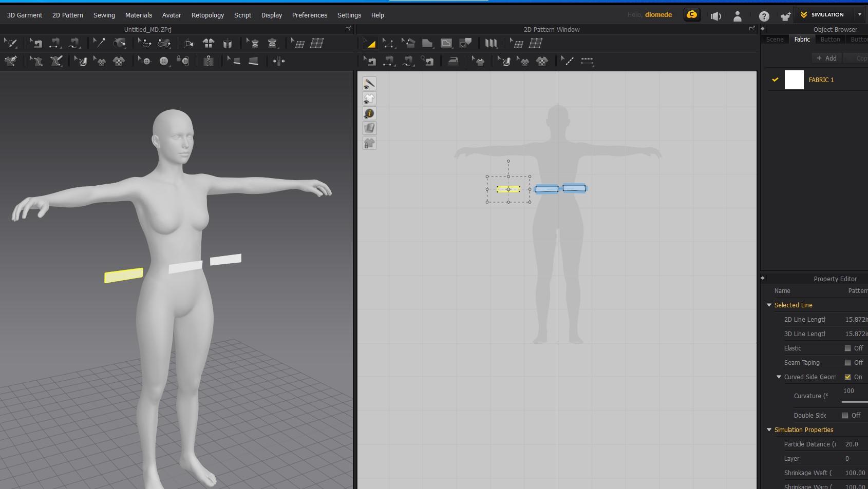Click the diomede username link
Image resolution: width=868 pixels, height=489 pixels.
tap(658, 15)
